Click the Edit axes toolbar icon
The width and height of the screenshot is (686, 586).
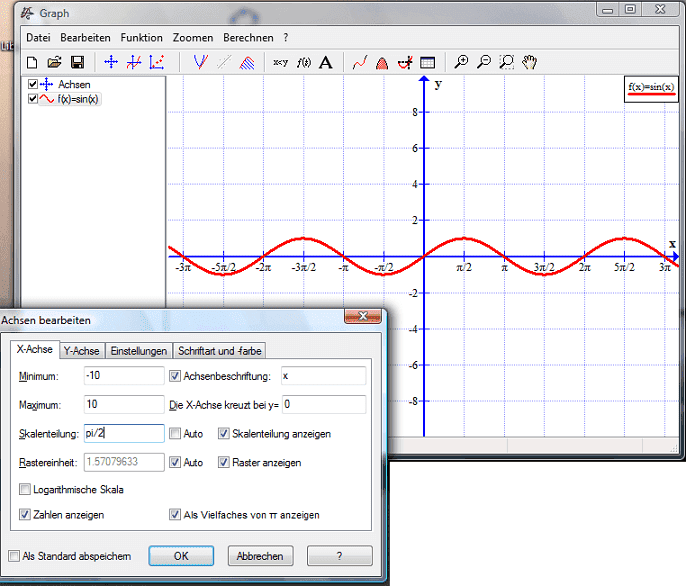(111, 62)
